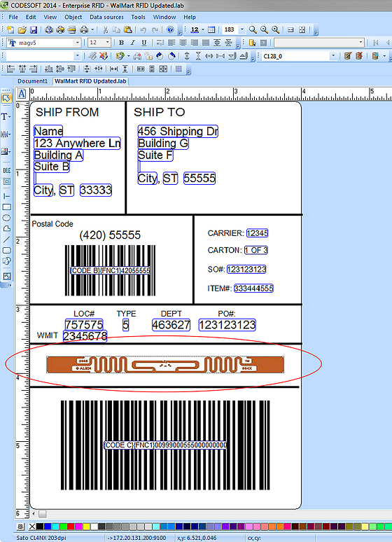Viewport: 392px width, 542px height.
Task: Expand more tools arrow at sidebar bottom
Action: 9,285
